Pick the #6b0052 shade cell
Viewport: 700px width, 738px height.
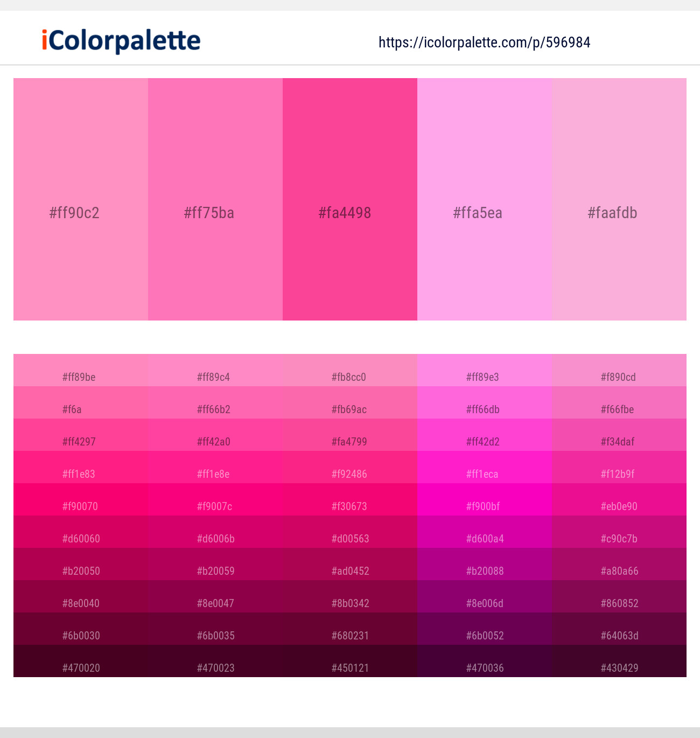(x=485, y=629)
